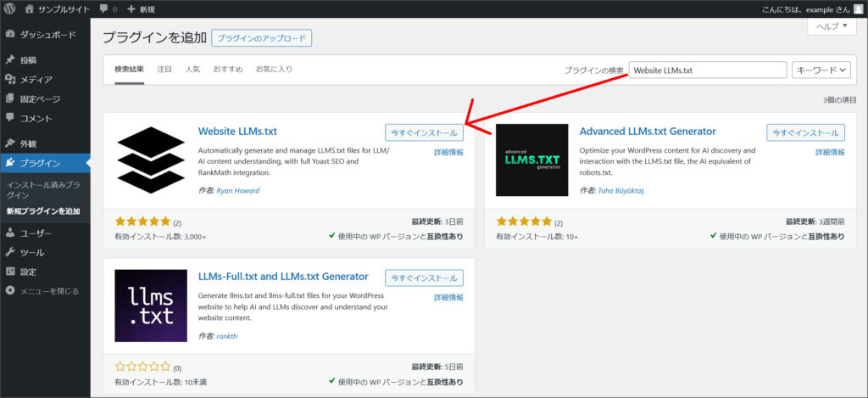Click the WordPress logo icon

click(9, 8)
